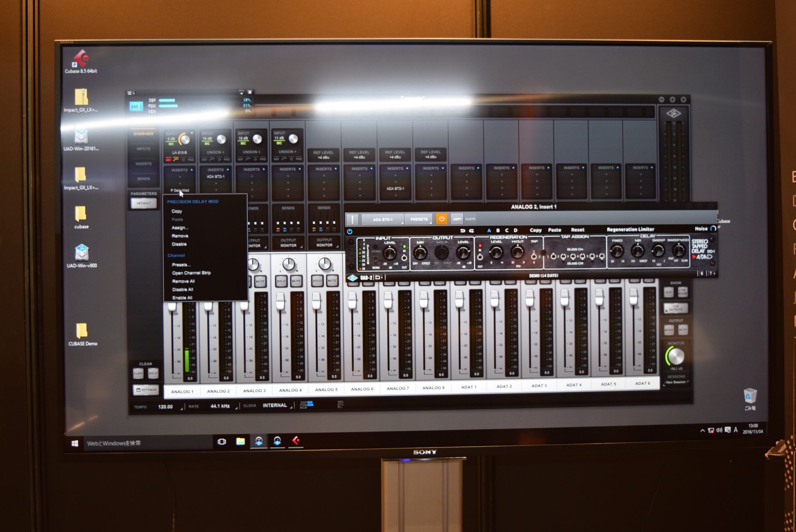Image resolution: width=796 pixels, height=532 pixels.
Task: Click the Reset text in the ADA STD-1 toolbar
Action: click(x=577, y=230)
